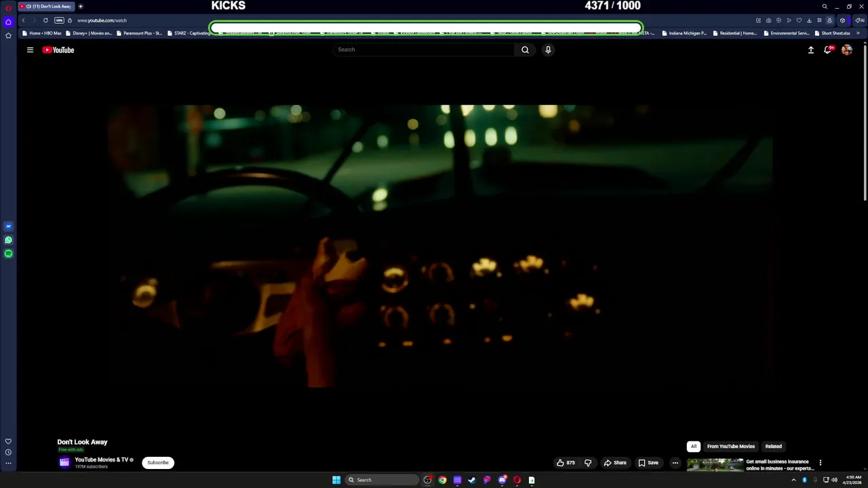Open Opera bookmarks star in sidebar
The width and height of the screenshot is (868, 488).
click(x=8, y=35)
